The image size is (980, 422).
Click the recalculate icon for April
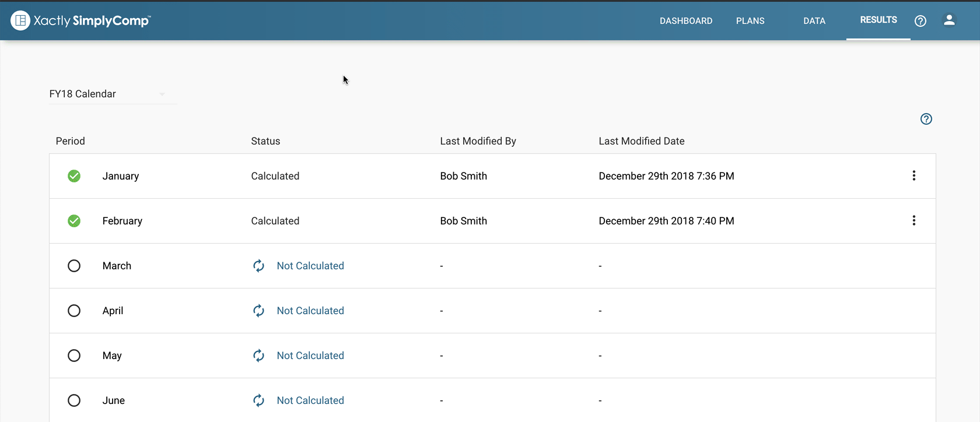pyautogui.click(x=258, y=311)
